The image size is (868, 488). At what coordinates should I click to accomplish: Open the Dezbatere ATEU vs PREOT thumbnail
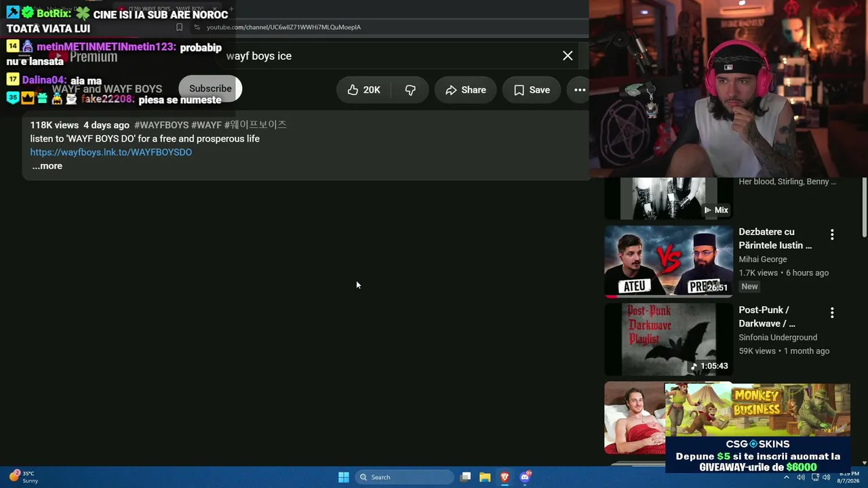[669, 262]
